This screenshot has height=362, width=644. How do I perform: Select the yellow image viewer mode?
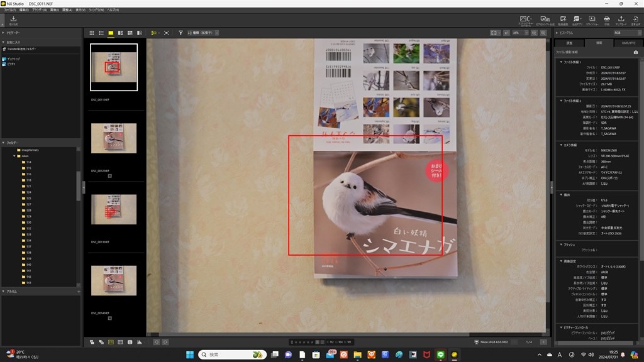pyautogui.click(x=111, y=33)
